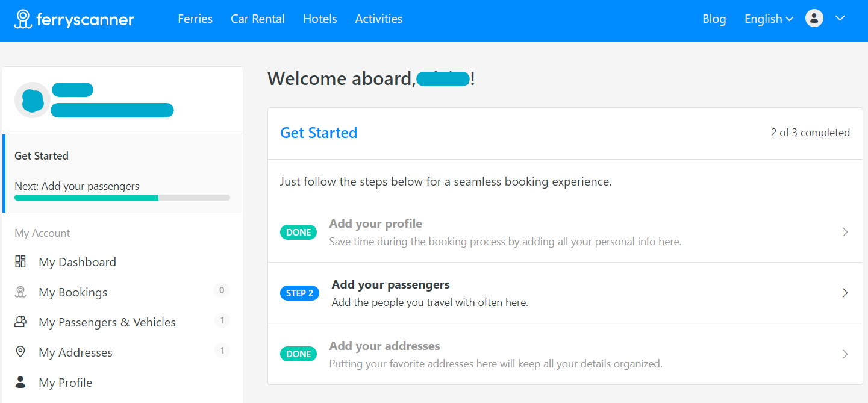Expand the chevron next to the account avatar
868x403 pixels.
(x=841, y=19)
